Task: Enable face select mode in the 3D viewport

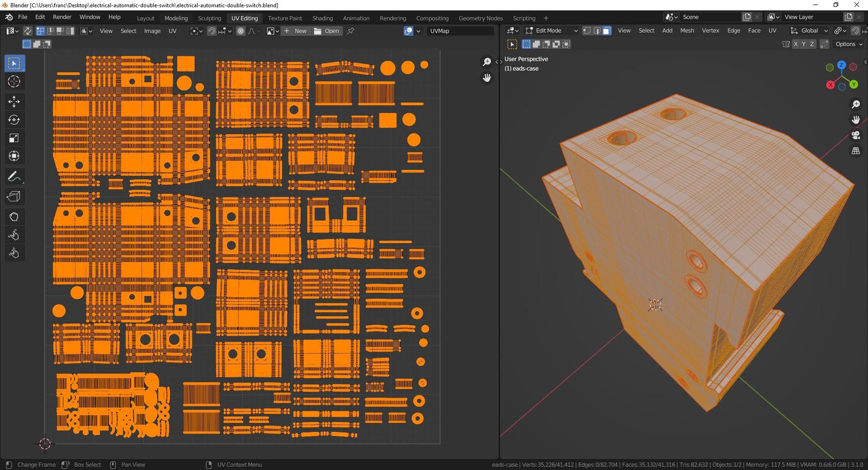Action: [x=607, y=31]
